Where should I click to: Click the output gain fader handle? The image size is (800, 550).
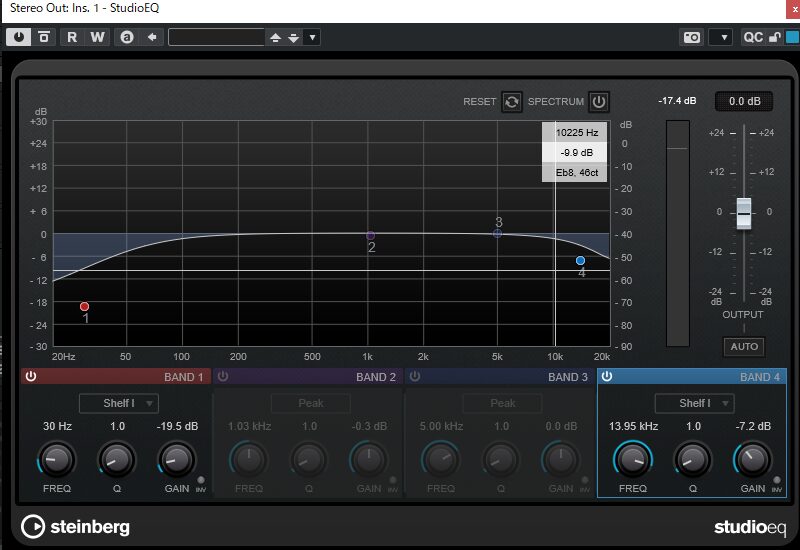coord(744,213)
